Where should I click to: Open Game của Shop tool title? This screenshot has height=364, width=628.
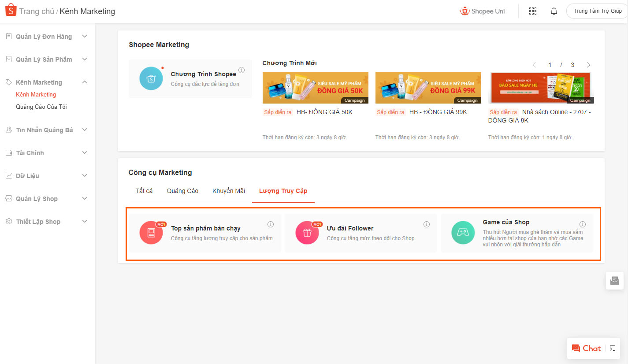pyautogui.click(x=506, y=222)
